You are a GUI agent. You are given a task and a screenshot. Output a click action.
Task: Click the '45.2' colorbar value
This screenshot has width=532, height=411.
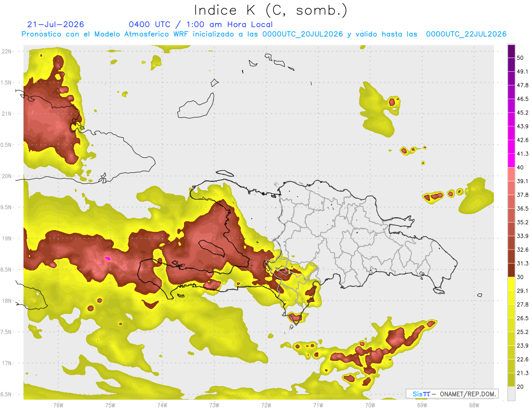[523, 113]
